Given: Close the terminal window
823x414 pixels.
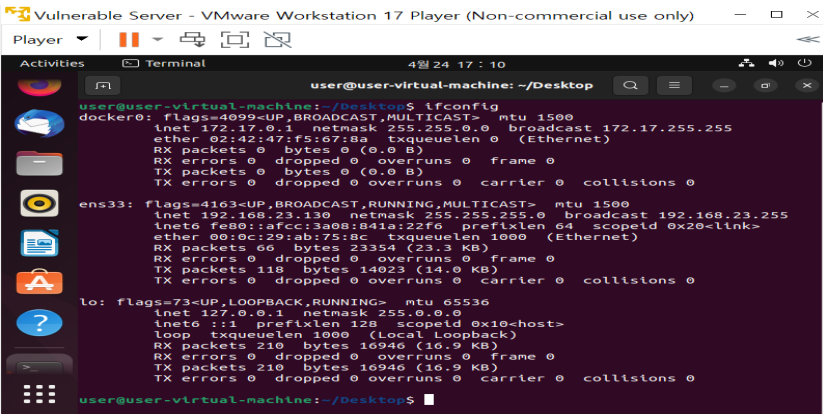Looking at the screenshot, I should (x=807, y=86).
